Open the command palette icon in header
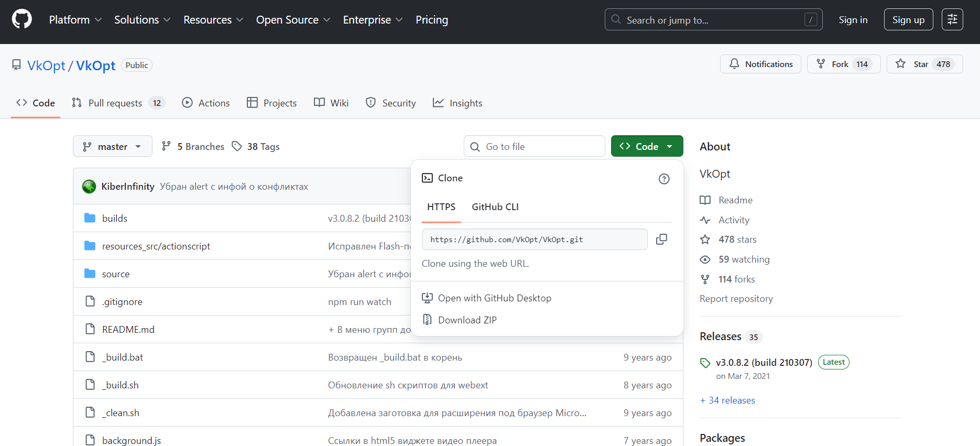 click(952, 19)
